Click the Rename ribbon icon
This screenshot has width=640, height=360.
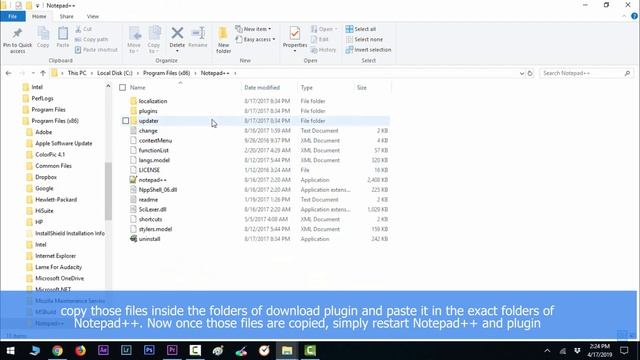198,34
